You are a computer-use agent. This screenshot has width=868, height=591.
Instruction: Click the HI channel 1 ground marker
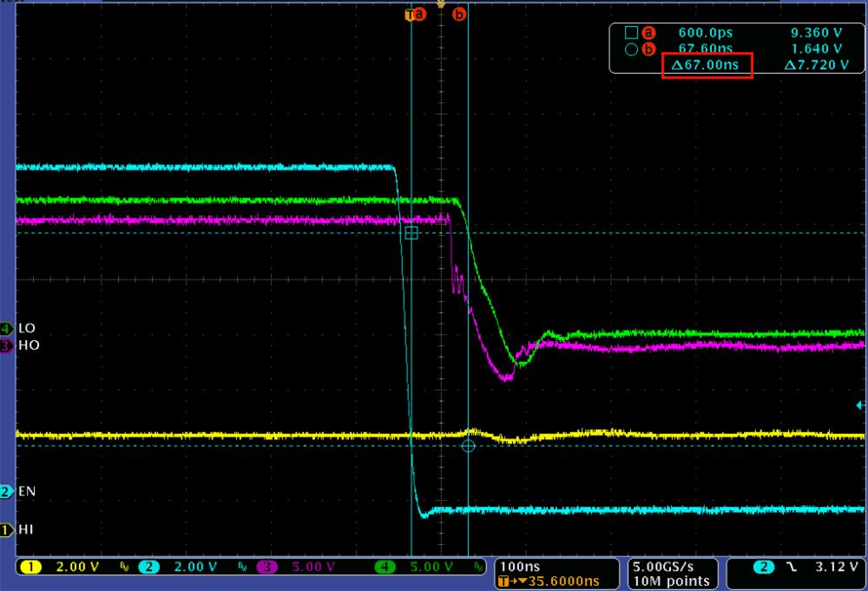click(7, 529)
